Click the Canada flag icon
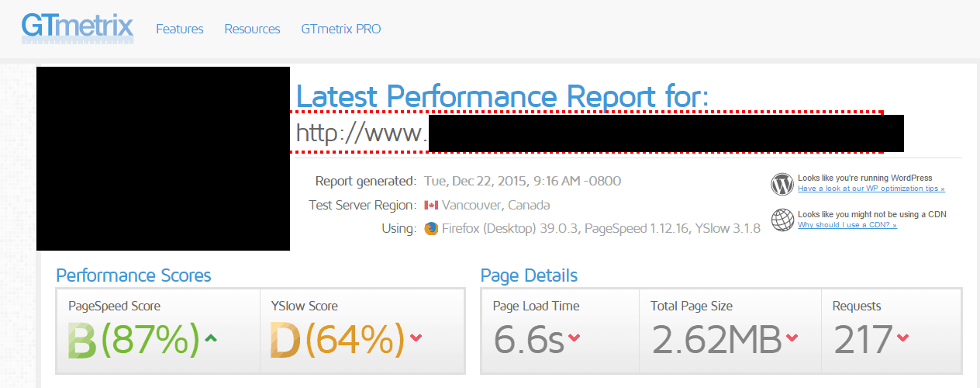 point(431,206)
